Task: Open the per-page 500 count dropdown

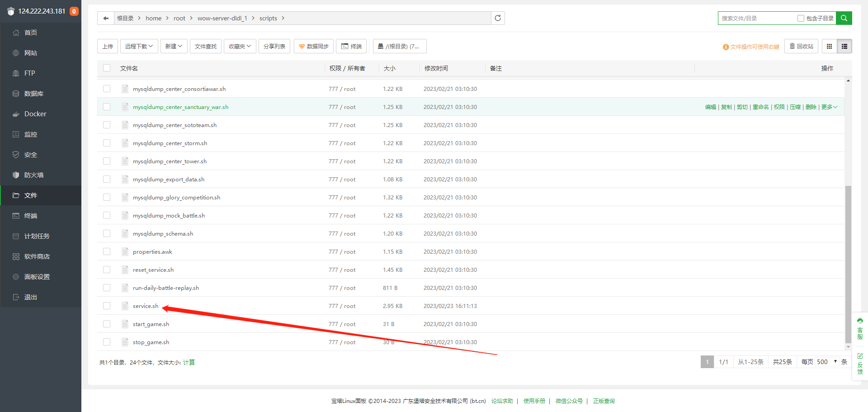Action: (827, 362)
